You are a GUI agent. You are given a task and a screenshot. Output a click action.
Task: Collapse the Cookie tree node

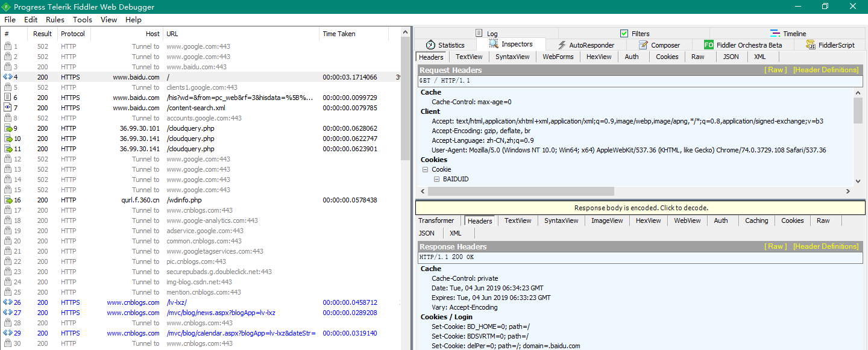pyautogui.click(x=426, y=170)
